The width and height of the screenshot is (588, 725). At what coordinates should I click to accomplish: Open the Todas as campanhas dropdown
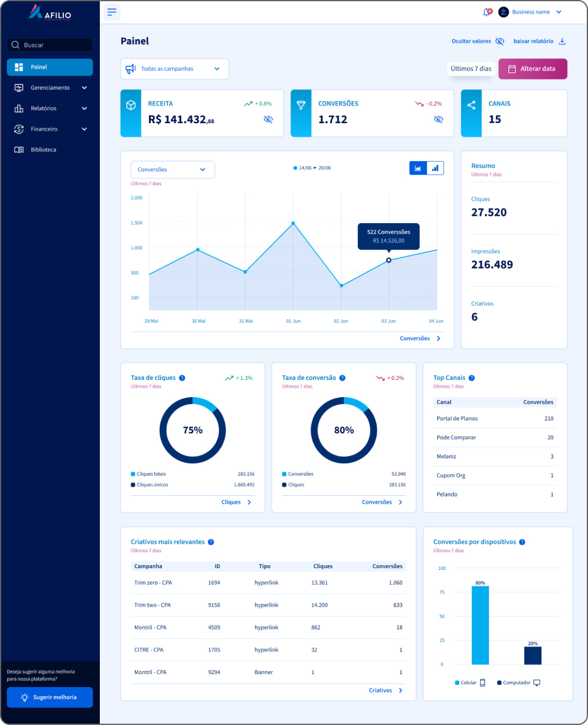175,69
